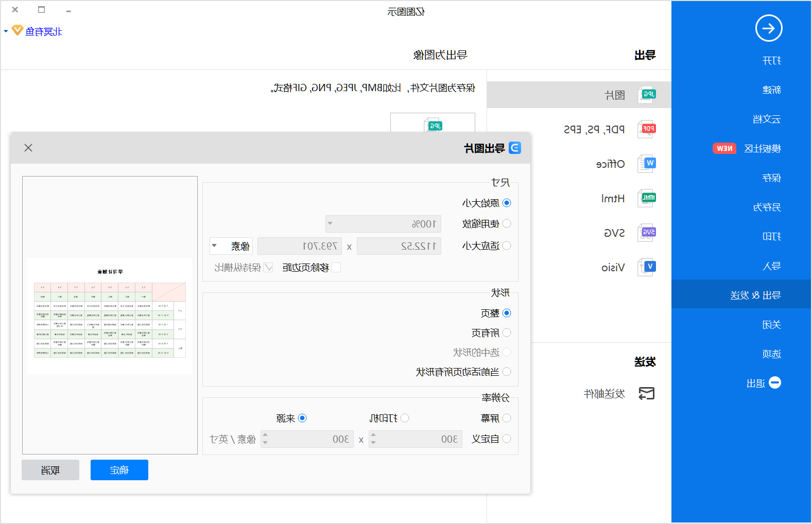Open the 100% zoom scale dropdown
The height and width of the screenshot is (524, 812).
(383, 224)
